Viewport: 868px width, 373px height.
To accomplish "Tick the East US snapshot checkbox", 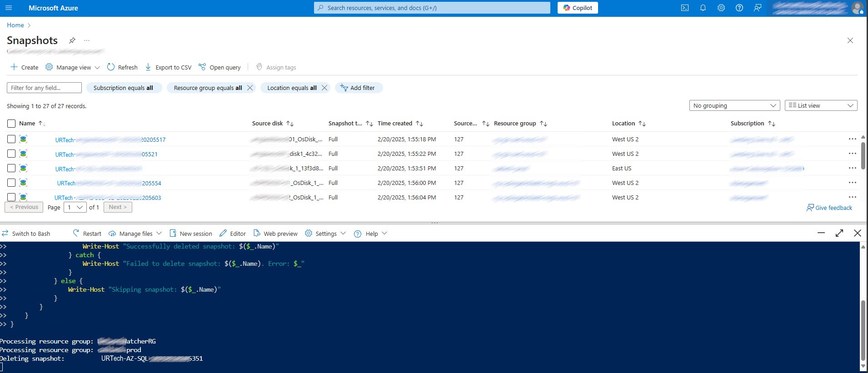I will coord(11,169).
